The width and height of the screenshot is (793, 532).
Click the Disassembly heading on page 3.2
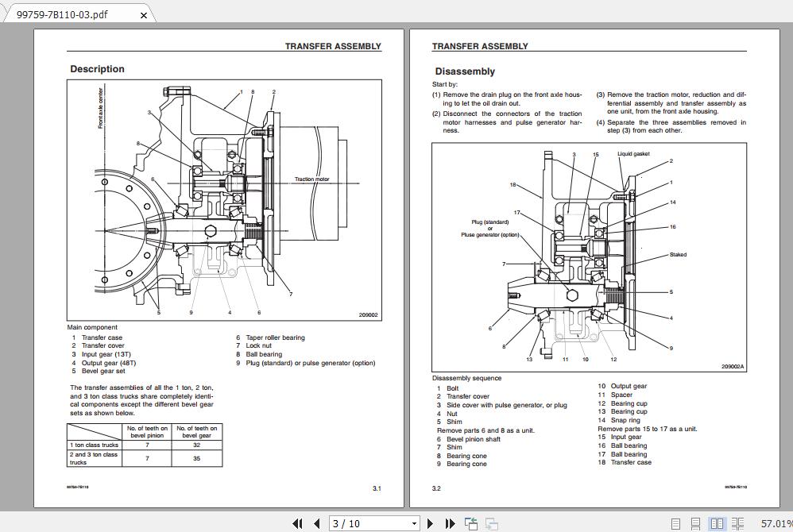pyautogui.click(x=464, y=71)
